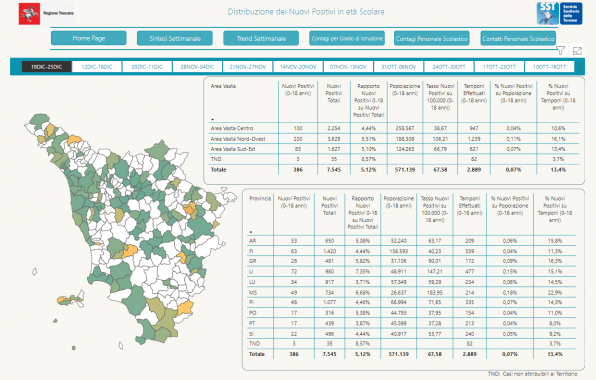Select Area Vasta Nord-Ovest row
596x380 pixels.
(394, 139)
